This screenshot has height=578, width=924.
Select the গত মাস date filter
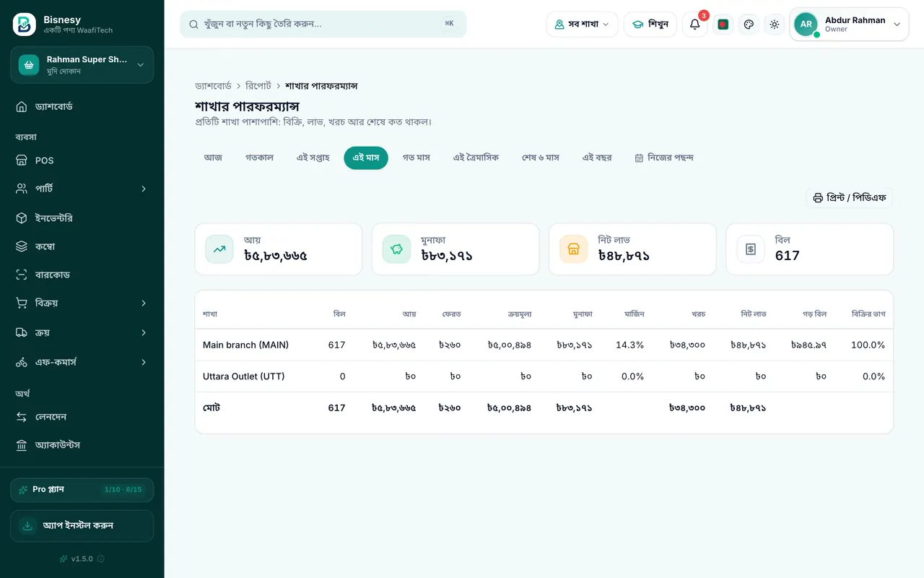pyautogui.click(x=417, y=158)
